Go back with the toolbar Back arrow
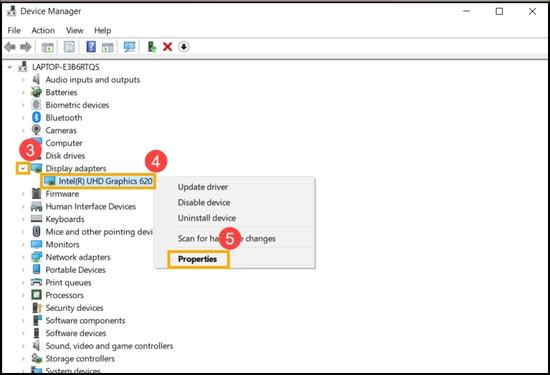Screen dimensions: 550x375 point(10,47)
